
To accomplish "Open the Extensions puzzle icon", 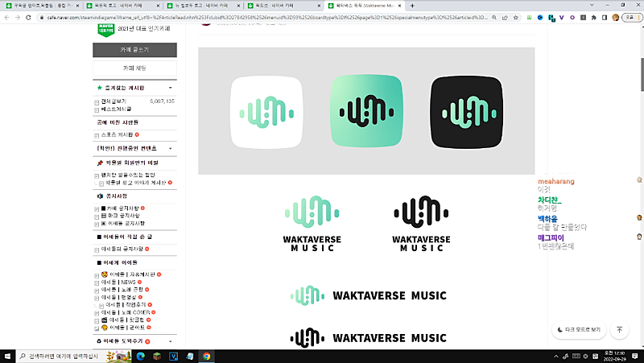I will point(593,18).
